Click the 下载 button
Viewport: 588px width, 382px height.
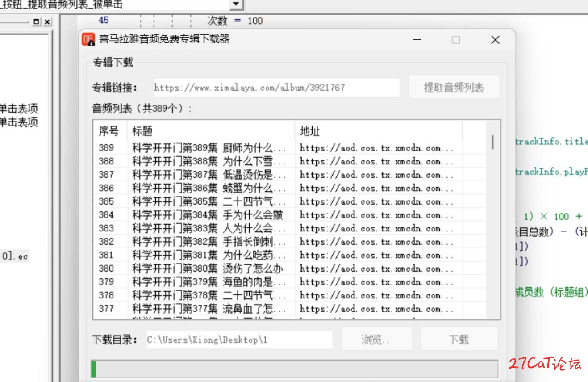[x=459, y=340]
